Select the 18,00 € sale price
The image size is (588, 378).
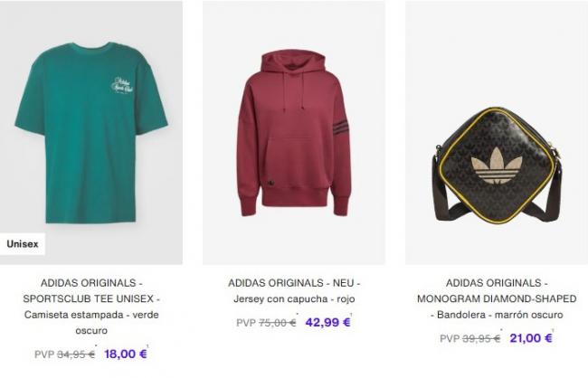tap(126, 354)
